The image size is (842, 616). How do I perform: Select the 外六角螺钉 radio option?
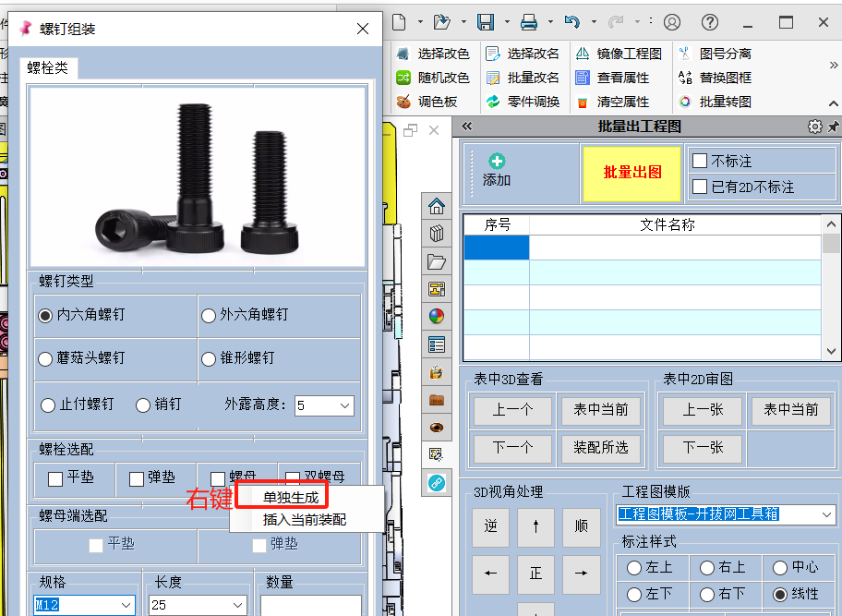[209, 316]
